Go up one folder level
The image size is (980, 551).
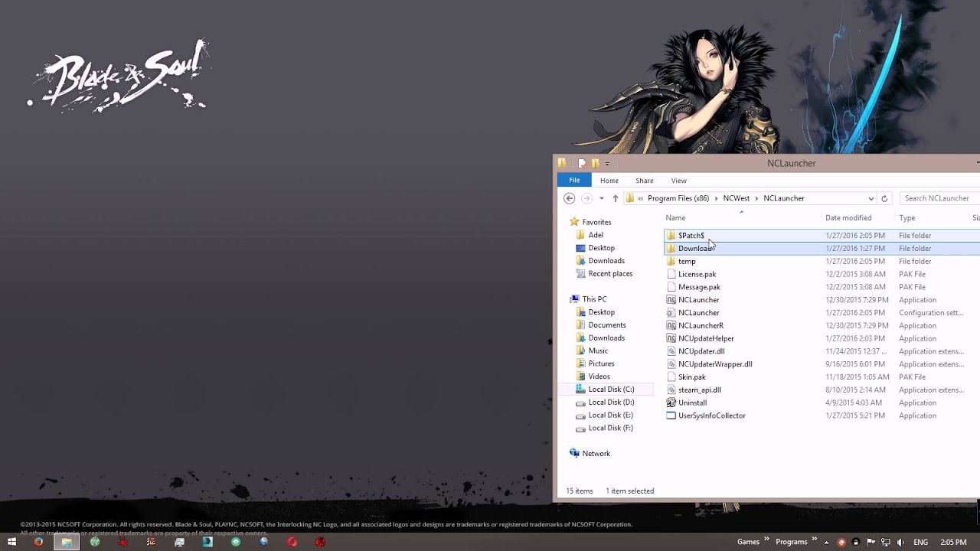click(x=615, y=198)
